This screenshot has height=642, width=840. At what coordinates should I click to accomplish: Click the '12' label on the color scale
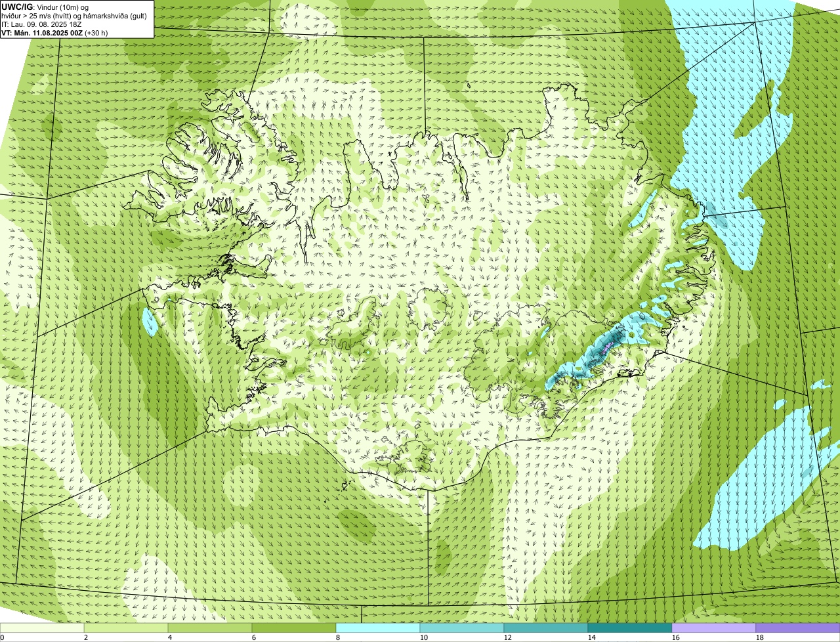click(x=508, y=637)
